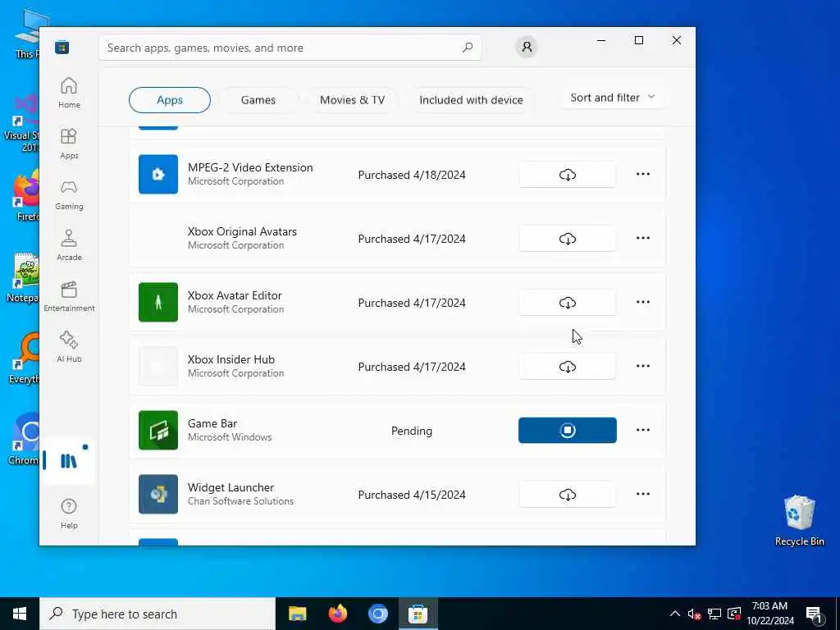Screen dimensions: 840x630
Task: Open the notification center icon
Action: (x=815, y=614)
